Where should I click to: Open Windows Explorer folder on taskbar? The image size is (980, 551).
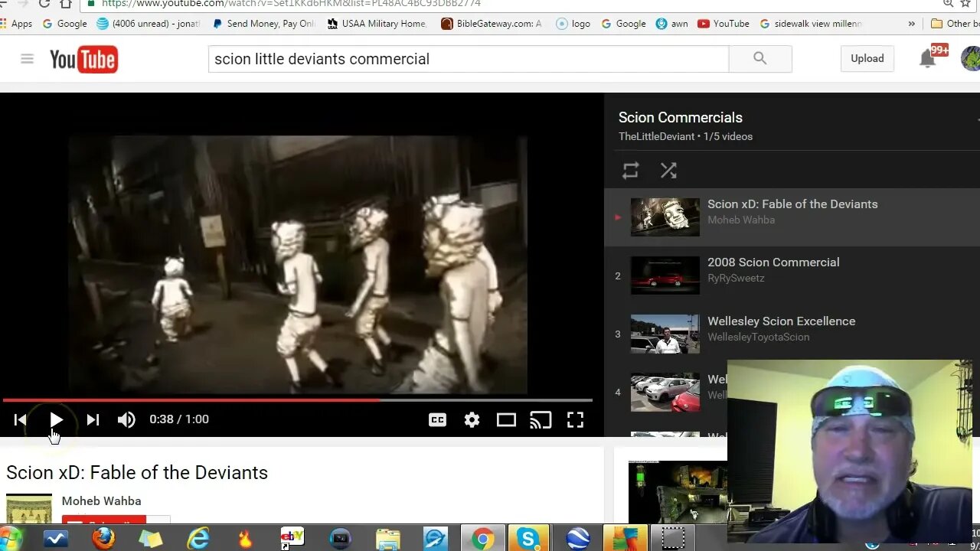(388, 539)
